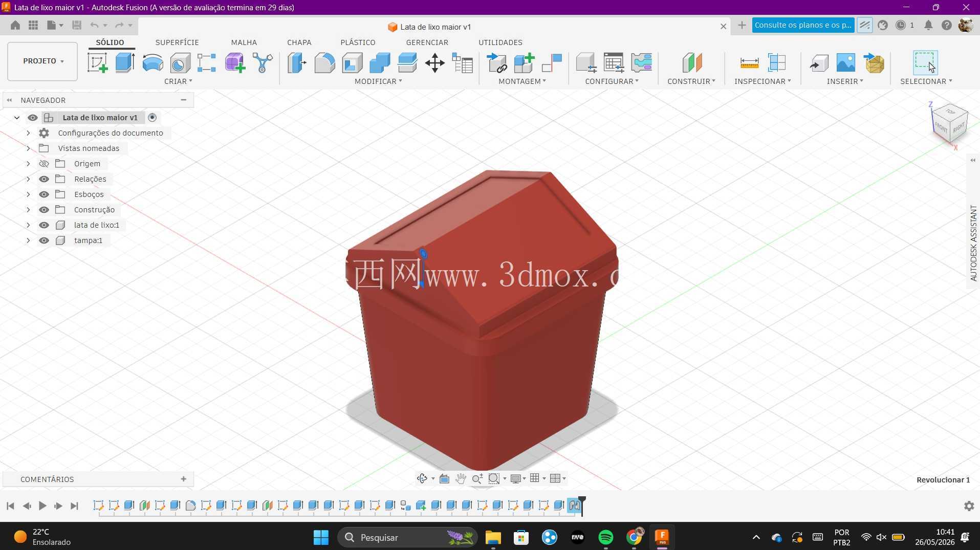The width and height of the screenshot is (980, 550).
Task: Activate the window Select tool
Action: pyautogui.click(x=926, y=62)
